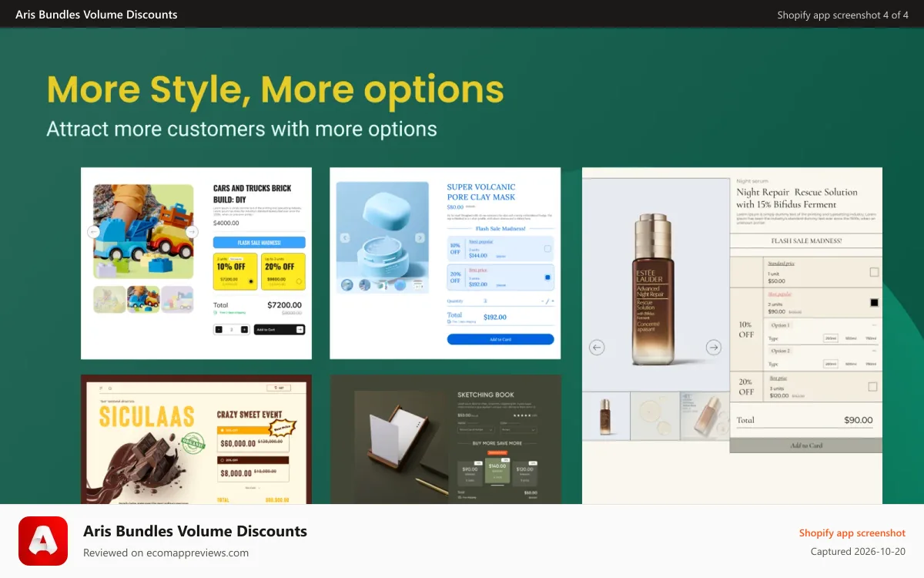924x578 pixels.
Task: Click 'Attract more customers with more options' text
Action: (x=242, y=129)
